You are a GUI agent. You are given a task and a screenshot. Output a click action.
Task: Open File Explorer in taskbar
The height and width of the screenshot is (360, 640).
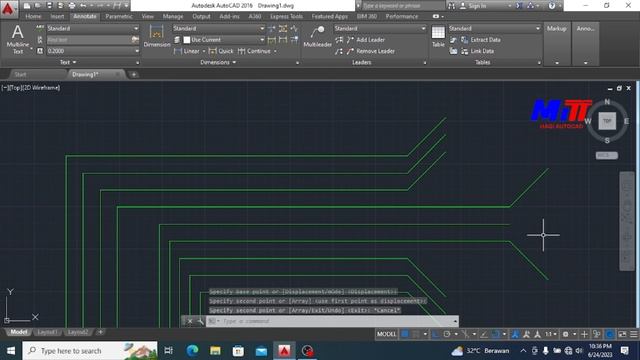(215, 351)
